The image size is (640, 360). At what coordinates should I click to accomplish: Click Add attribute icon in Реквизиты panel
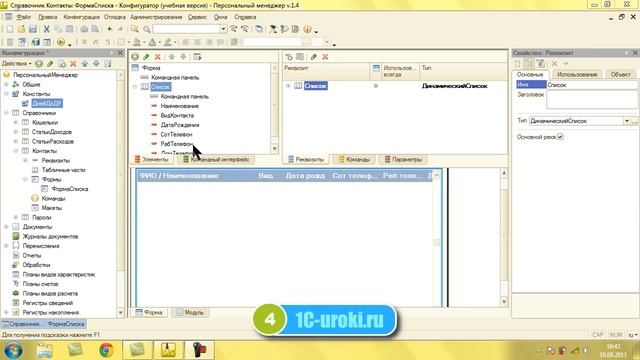click(289, 57)
